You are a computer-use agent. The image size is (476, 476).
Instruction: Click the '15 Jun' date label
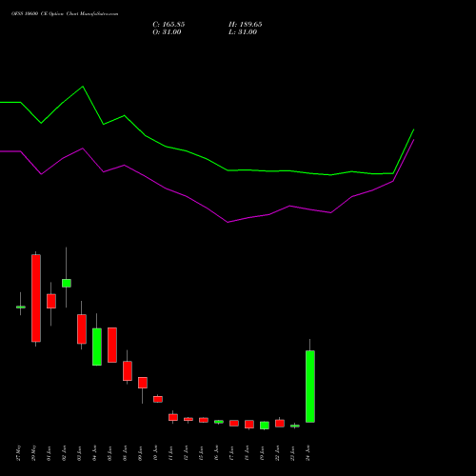201,453
